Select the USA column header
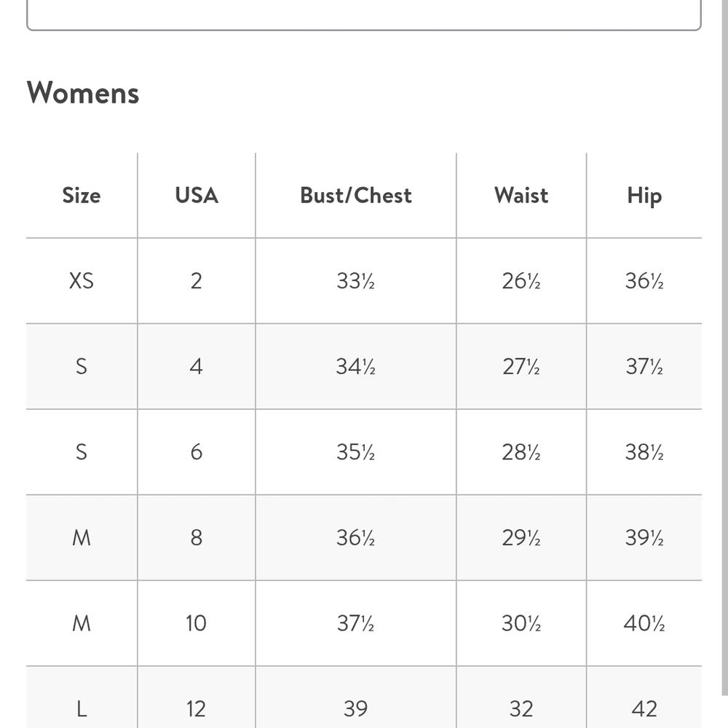 [x=197, y=195]
